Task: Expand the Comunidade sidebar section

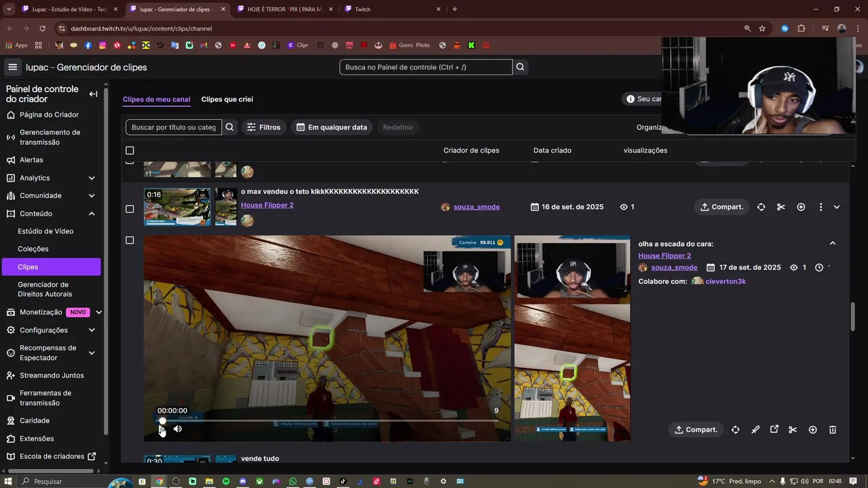Action: coord(92,196)
